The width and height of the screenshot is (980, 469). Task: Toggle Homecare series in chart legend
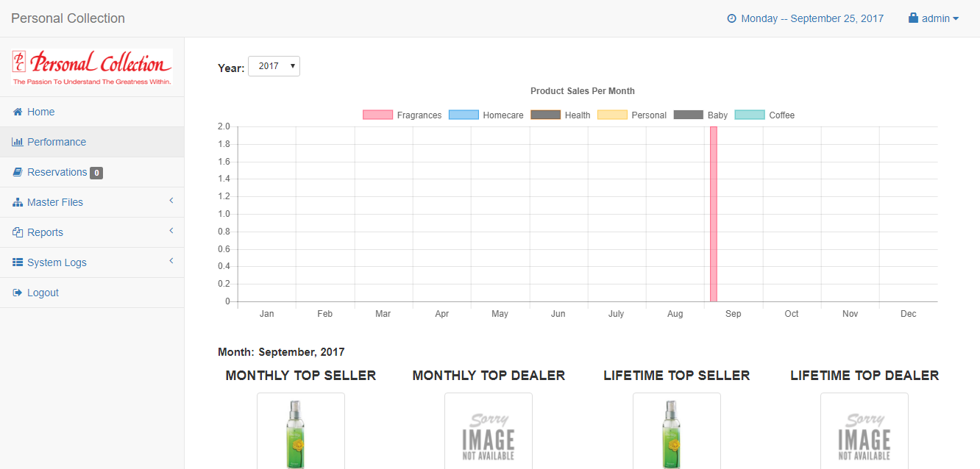point(486,115)
